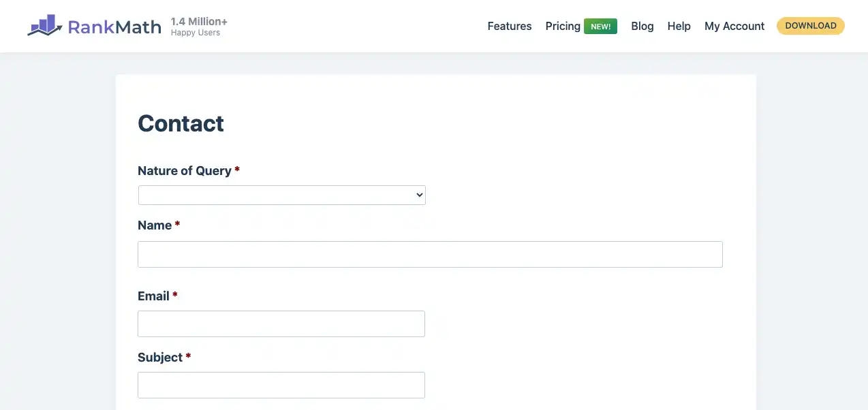Click the yellow DOWNLOAD button
This screenshot has height=410, width=868.
tap(811, 26)
